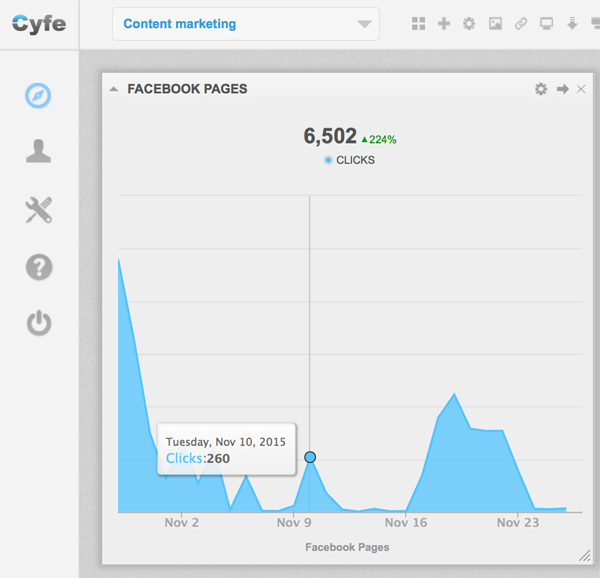This screenshot has width=600, height=578.
Task: Click the power logout icon in sidebar
Action: coord(39,323)
